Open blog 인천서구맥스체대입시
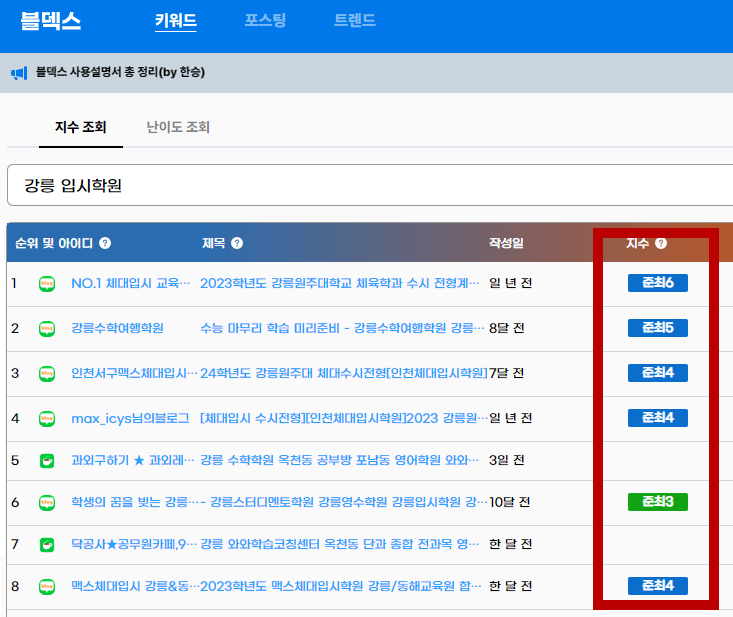Viewport: 733px width, 617px height. point(134,373)
